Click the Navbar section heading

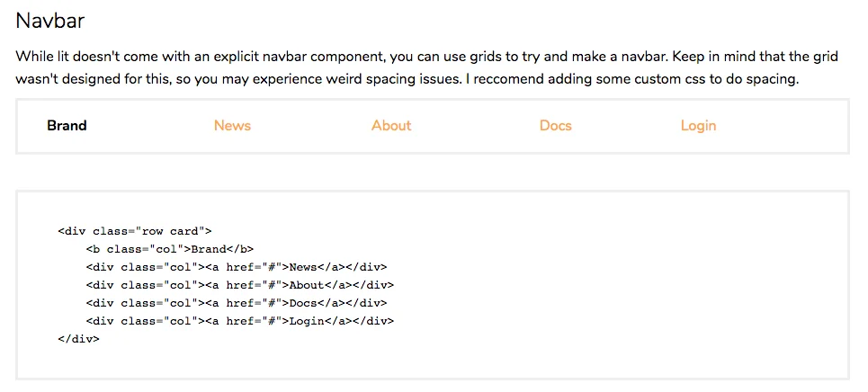(x=50, y=21)
